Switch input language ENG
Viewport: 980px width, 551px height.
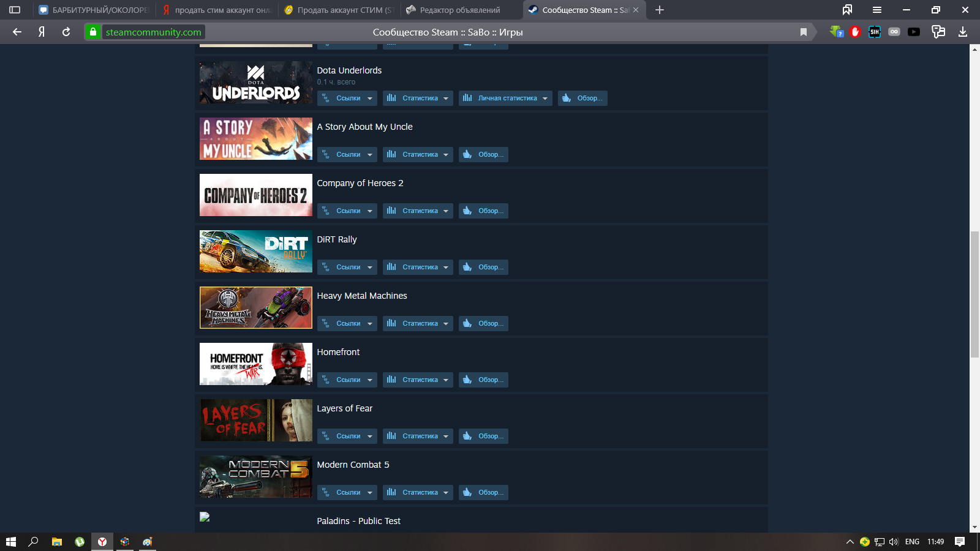(x=912, y=542)
